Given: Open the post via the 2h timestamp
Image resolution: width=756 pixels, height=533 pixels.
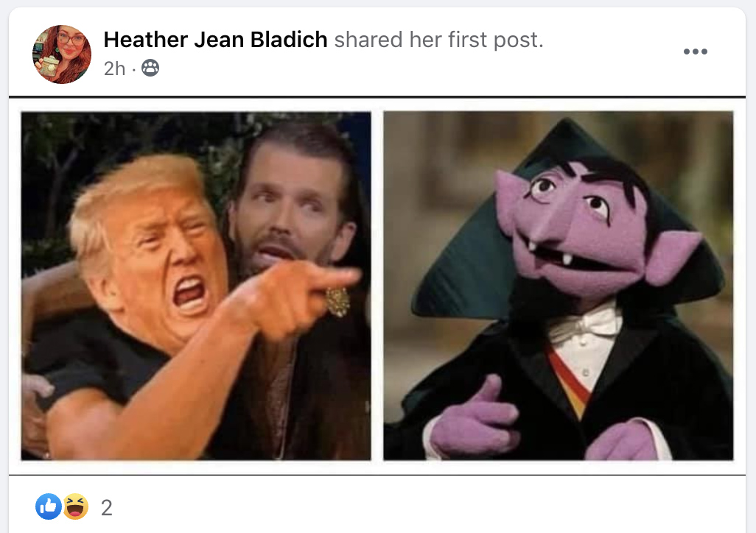Looking at the screenshot, I should pos(114,68).
